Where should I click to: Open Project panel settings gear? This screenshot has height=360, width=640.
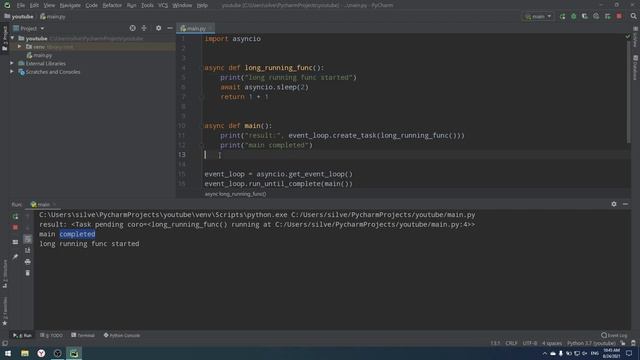158,28
